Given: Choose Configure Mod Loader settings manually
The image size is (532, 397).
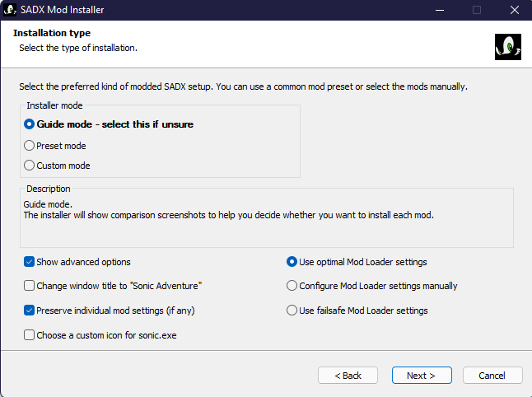Looking at the screenshot, I should [292, 286].
